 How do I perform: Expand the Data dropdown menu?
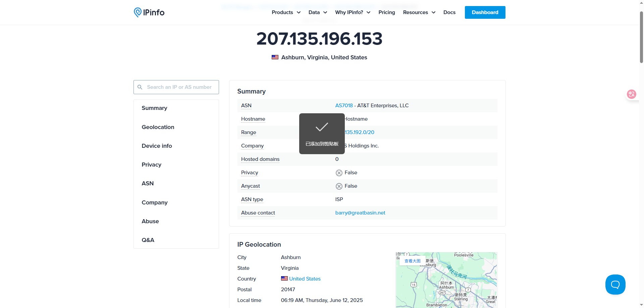[318, 12]
